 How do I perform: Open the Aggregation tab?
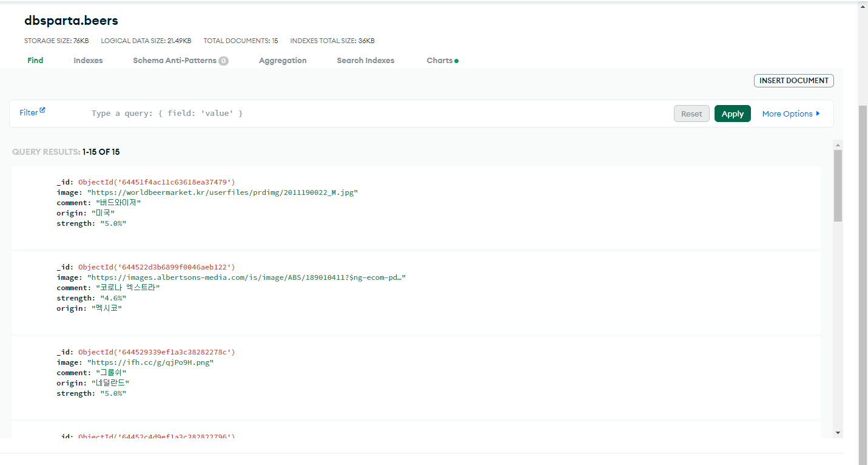click(283, 60)
